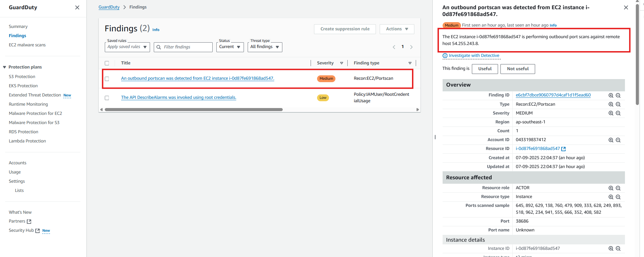The image size is (644, 257).
Task: Open Extended Threat Detection page
Action: 35,95
